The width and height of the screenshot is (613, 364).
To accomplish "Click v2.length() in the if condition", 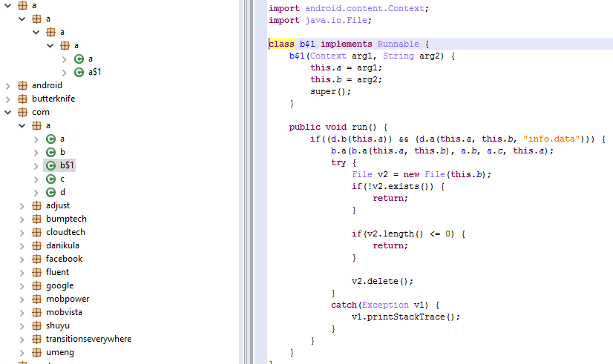I will [396, 234].
